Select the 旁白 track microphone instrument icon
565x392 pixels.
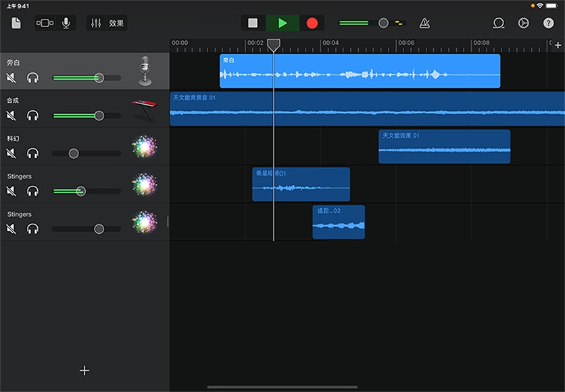click(x=144, y=71)
